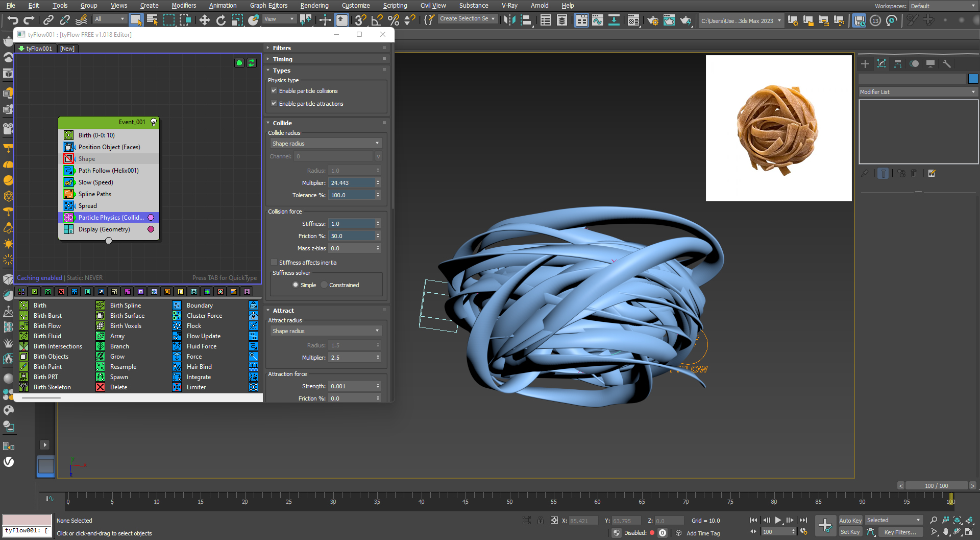Screen dimensions: 980x540
Task: Expand the Filters rollout
Action: coord(282,48)
